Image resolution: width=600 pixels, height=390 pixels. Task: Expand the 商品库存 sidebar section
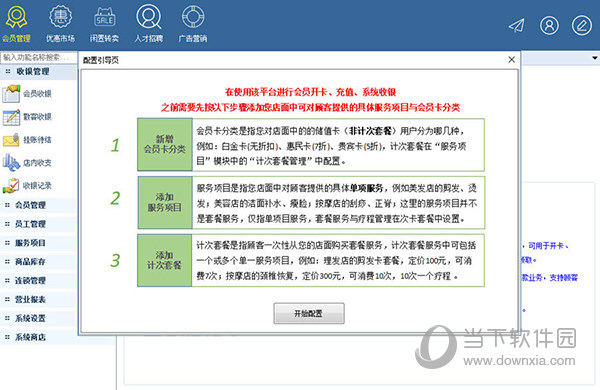pyautogui.click(x=38, y=262)
